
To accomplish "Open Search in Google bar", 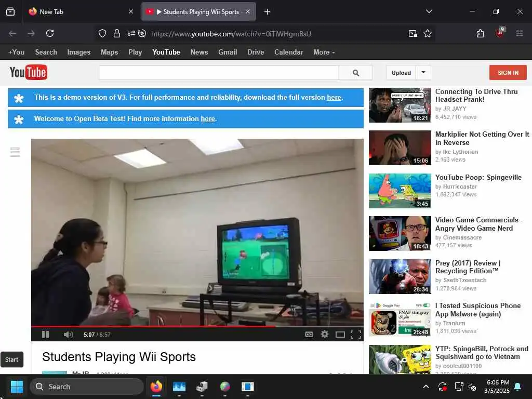I will 46,52.
